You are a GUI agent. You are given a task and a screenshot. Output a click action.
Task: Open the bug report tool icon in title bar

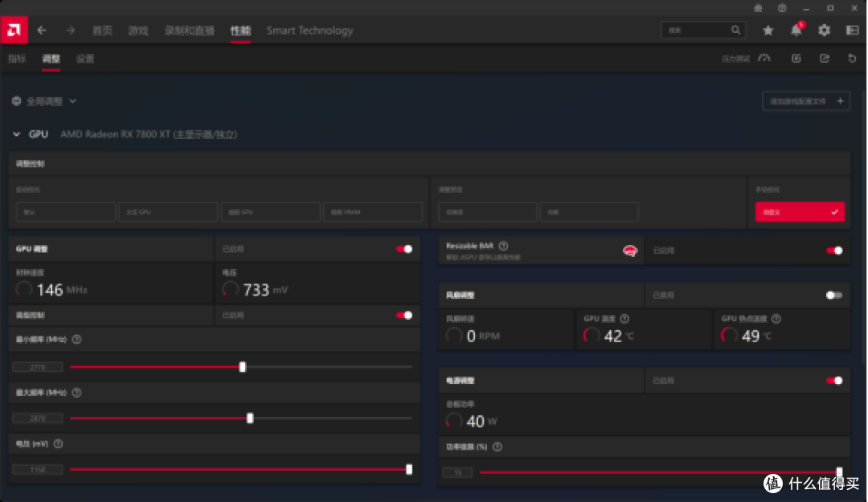(x=758, y=8)
